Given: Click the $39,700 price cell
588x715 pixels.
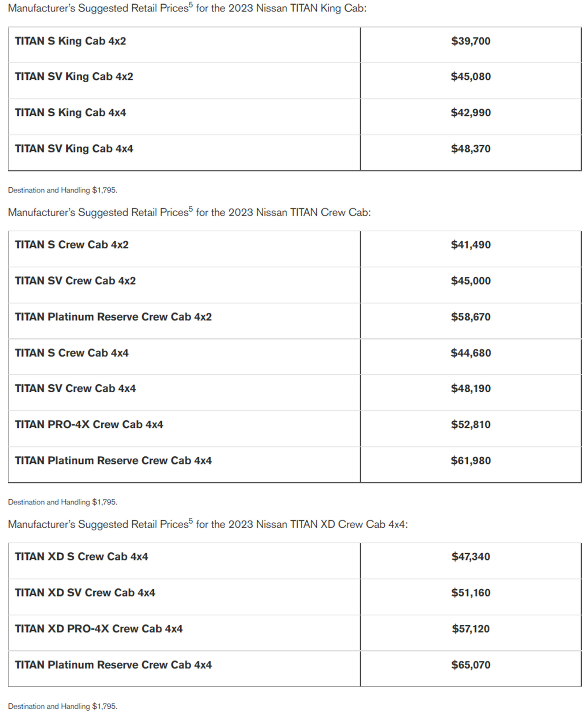Looking at the screenshot, I should coord(470,41).
